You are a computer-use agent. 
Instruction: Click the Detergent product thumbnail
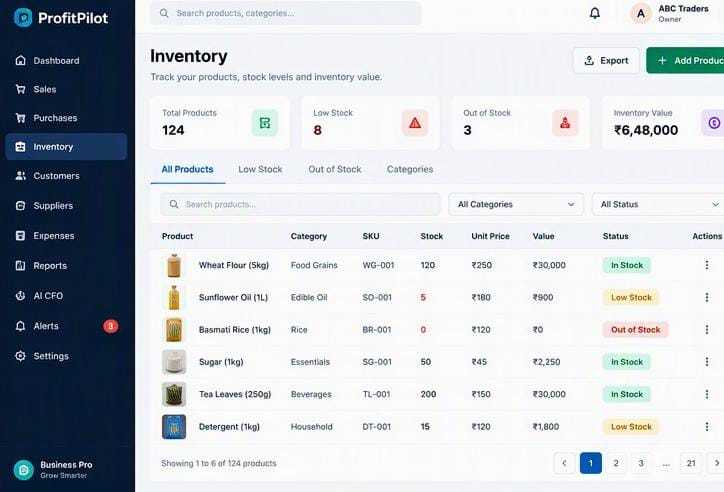coord(174,426)
